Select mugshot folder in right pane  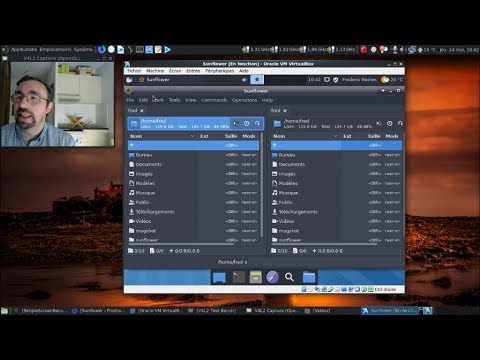tap(336, 231)
